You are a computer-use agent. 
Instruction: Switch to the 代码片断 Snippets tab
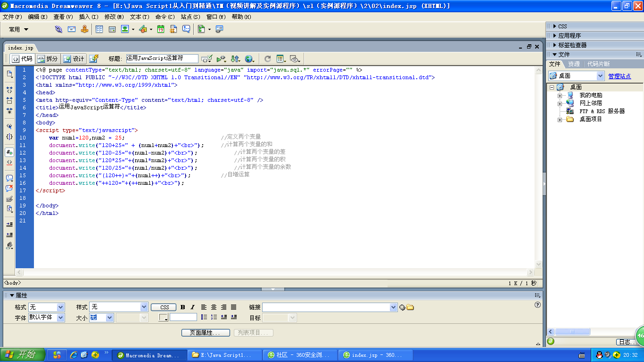click(x=598, y=64)
